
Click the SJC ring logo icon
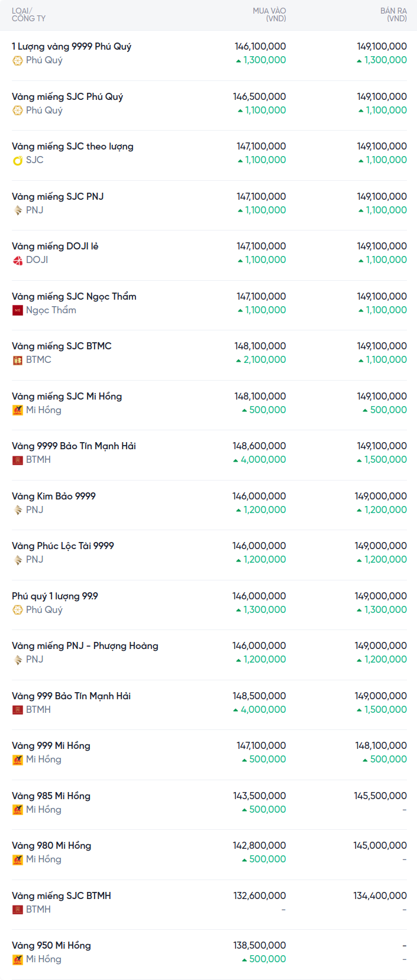[18, 160]
